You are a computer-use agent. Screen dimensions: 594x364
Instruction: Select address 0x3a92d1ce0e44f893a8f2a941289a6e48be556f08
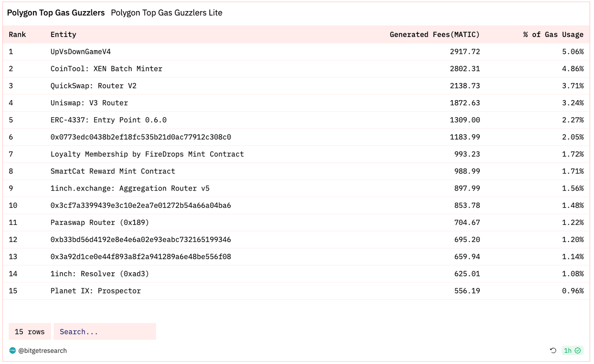pyautogui.click(x=141, y=257)
